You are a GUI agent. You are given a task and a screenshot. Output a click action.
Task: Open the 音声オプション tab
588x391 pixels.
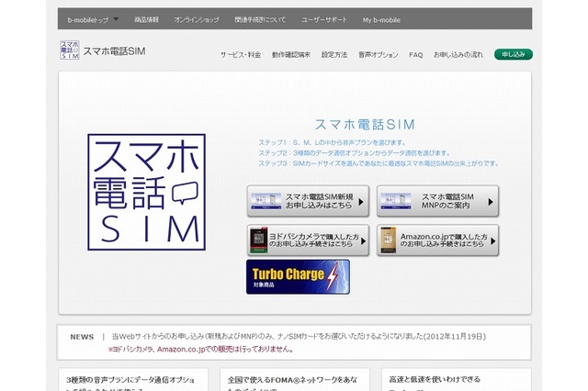pyautogui.click(x=378, y=55)
